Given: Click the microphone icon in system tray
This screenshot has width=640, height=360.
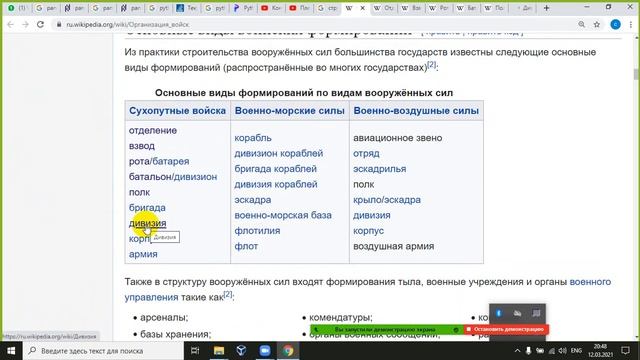Looking at the screenshot, I should pos(528,351).
